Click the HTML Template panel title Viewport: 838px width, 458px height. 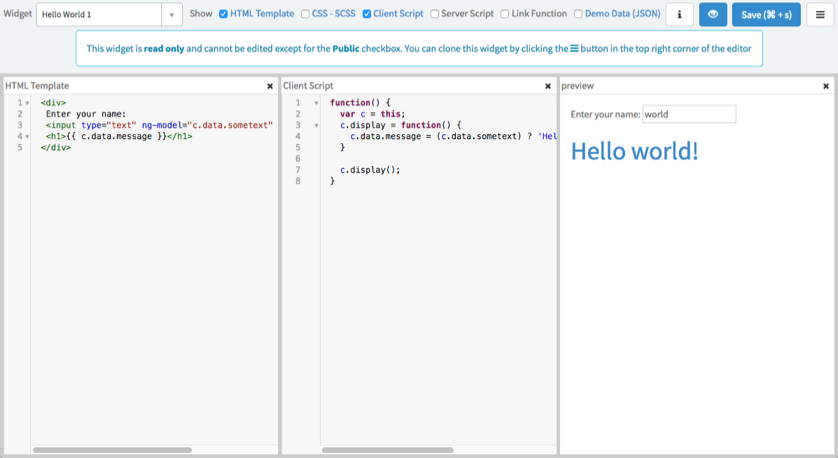(x=37, y=86)
